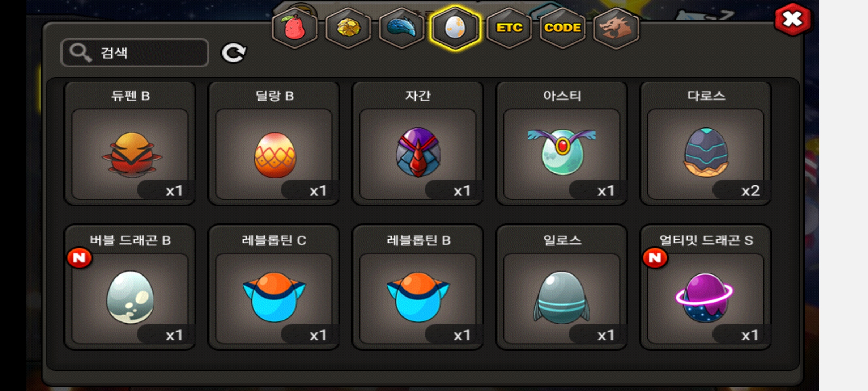Open the blue dragon wing category tab

coord(402,28)
